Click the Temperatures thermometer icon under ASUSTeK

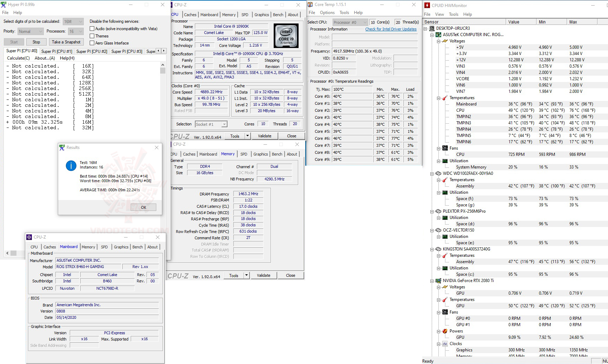point(444,97)
